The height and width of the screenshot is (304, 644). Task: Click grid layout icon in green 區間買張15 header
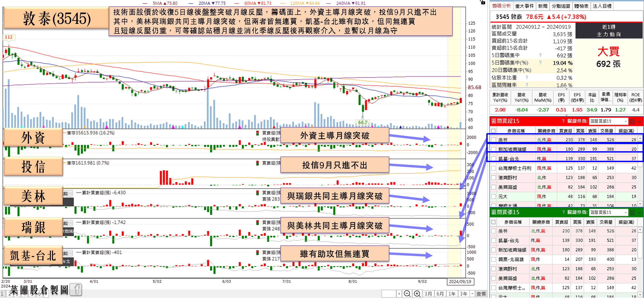(x=633, y=212)
